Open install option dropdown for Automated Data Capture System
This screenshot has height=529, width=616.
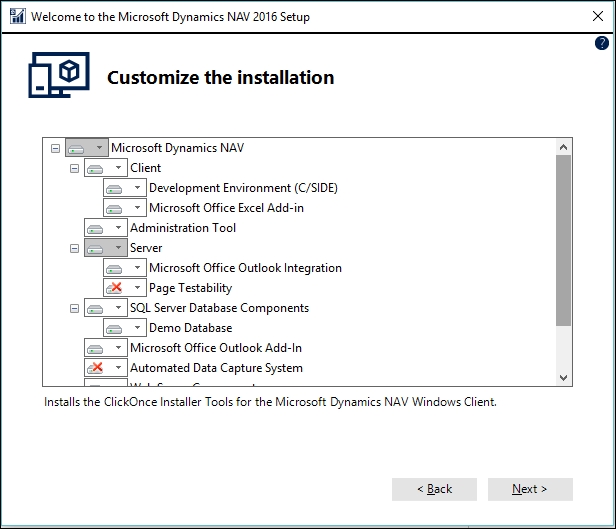click(118, 368)
